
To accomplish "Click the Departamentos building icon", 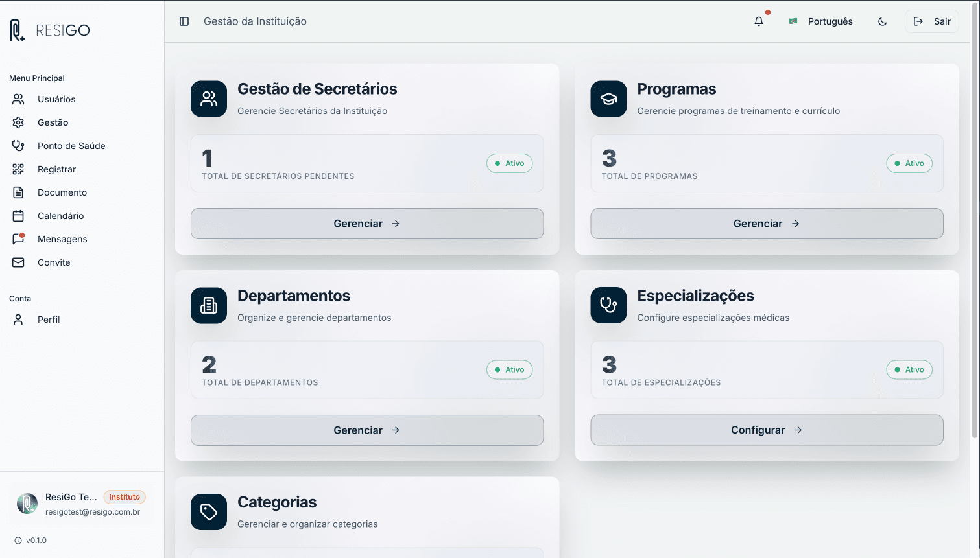I will coord(209,305).
